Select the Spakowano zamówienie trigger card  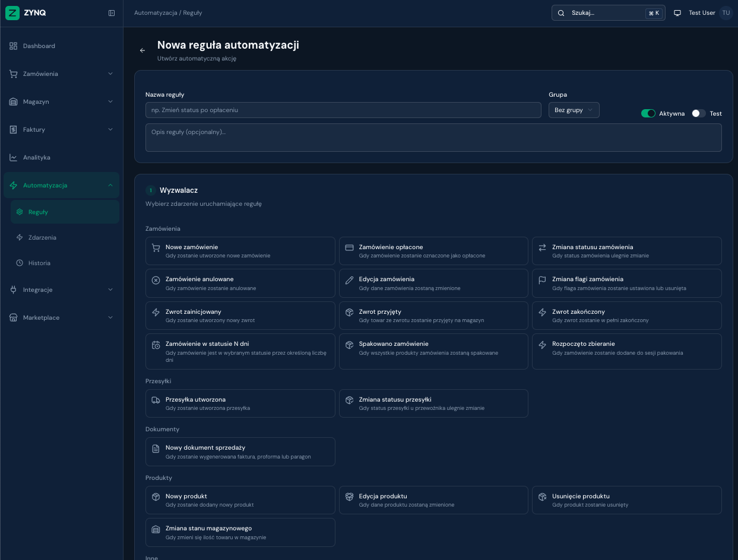click(433, 351)
